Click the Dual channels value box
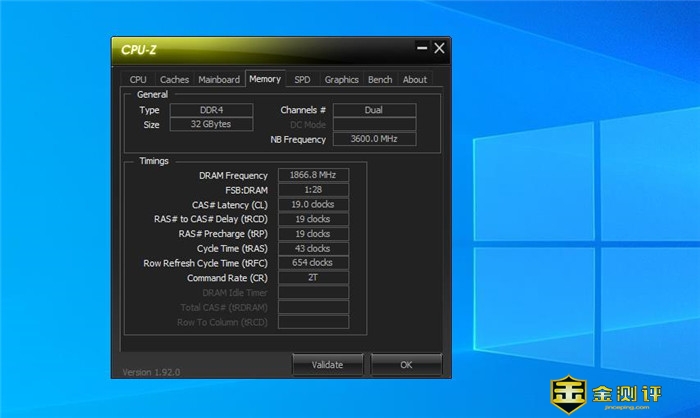The width and height of the screenshot is (700, 418). (x=374, y=110)
